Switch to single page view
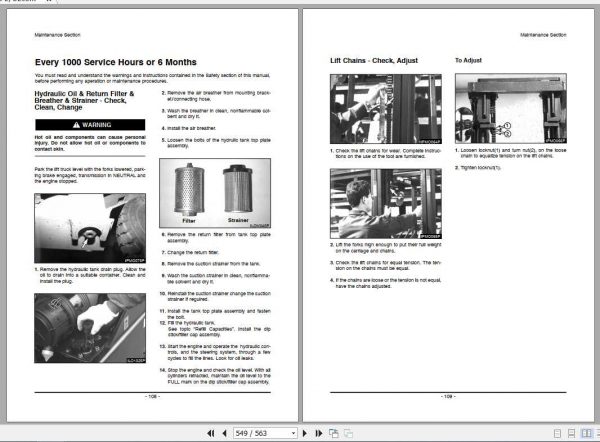The width and height of the screenshot is (600, 442). pos(558,433)
